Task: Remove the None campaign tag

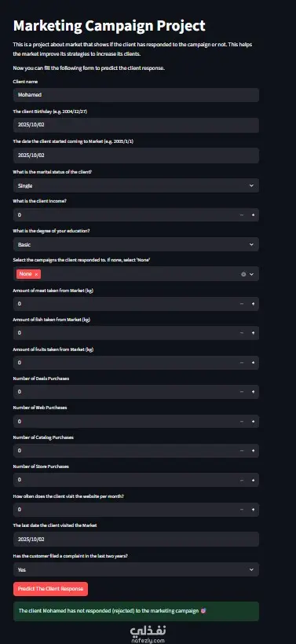Action: 36,274
